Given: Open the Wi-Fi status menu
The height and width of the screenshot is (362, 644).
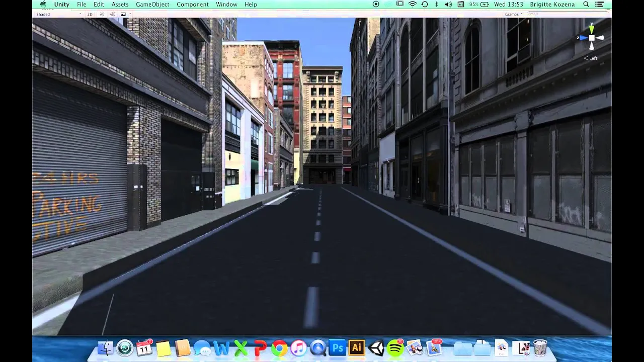Looking at the screenshot, I should pos(413,4).
